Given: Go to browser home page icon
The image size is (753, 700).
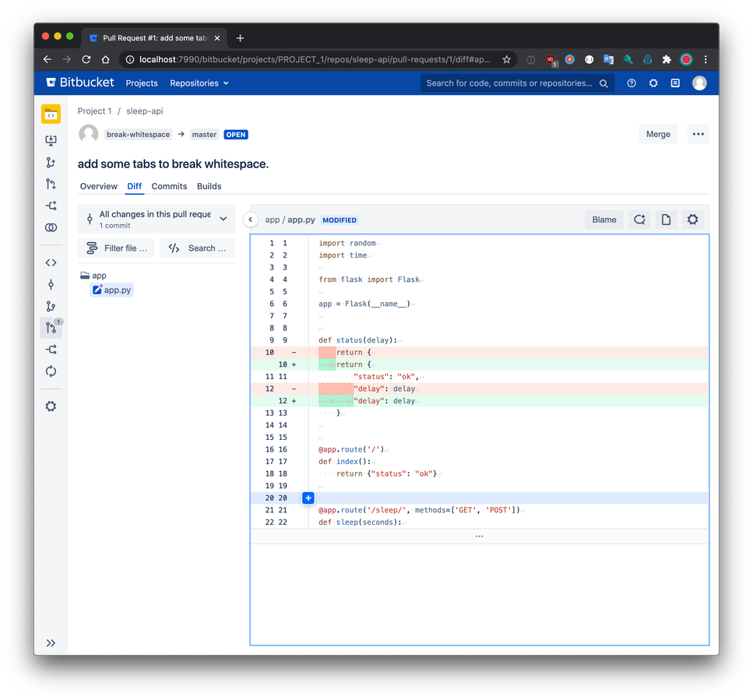Looking at the screenshot, I should click(106, 59).
